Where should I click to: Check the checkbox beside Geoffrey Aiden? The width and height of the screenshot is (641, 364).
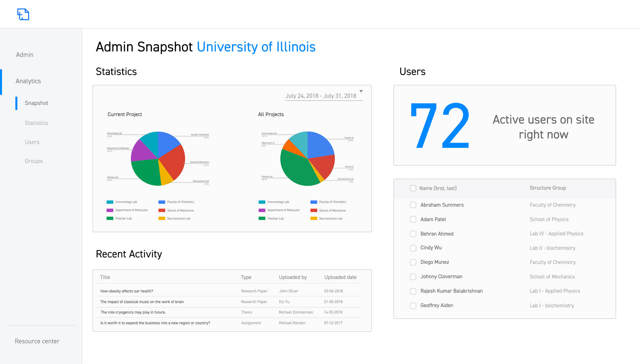[413, 305]
